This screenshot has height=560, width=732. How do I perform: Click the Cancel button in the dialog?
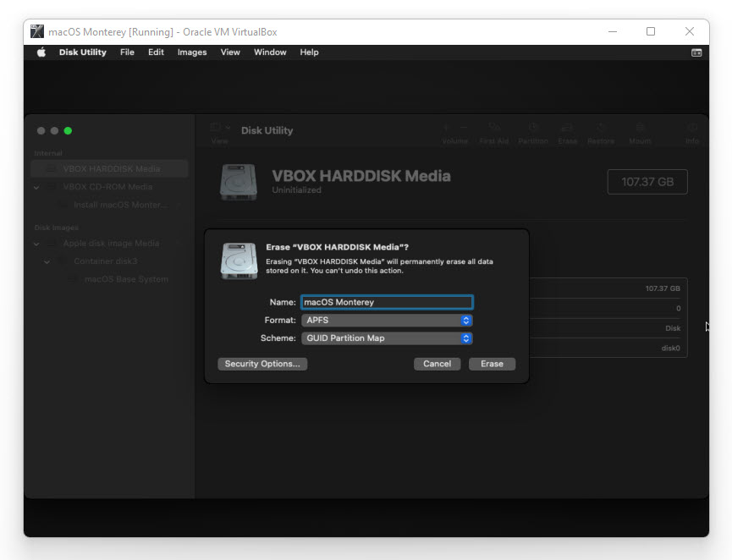tap(437, 364)
